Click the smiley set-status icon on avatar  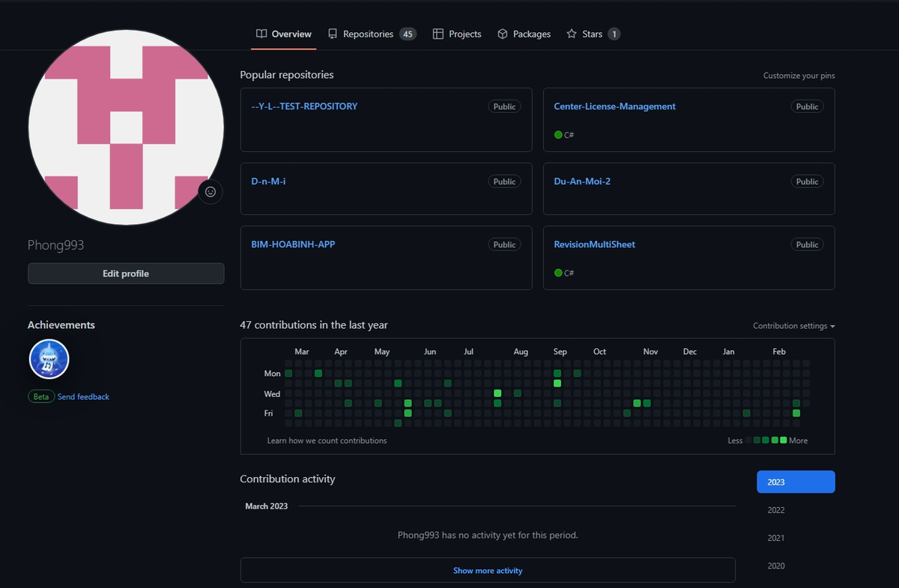coord(211,192)
